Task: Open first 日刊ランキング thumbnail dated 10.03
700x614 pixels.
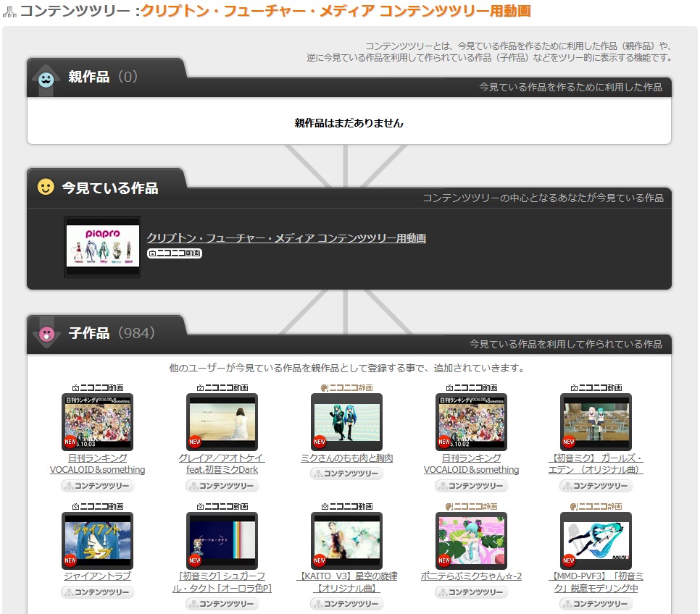Action: pyautogui.click(x=97, y=421)
